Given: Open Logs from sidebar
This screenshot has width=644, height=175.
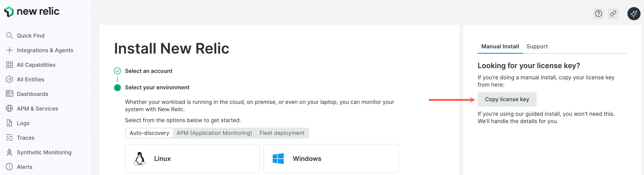Looking at the screenshot, I should coord(23,123).
